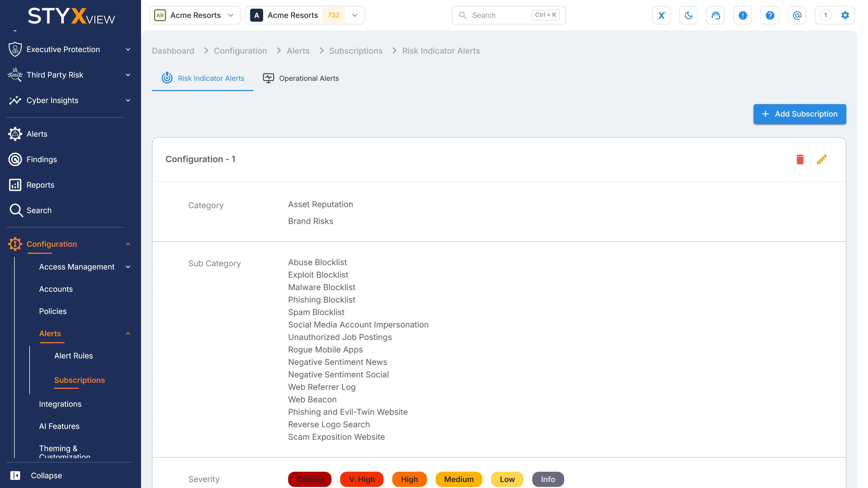The width and height of the screenshot is (868, 488).
Task: Click the Phishing Blocklist sub category
Action: tap(321, 299)
